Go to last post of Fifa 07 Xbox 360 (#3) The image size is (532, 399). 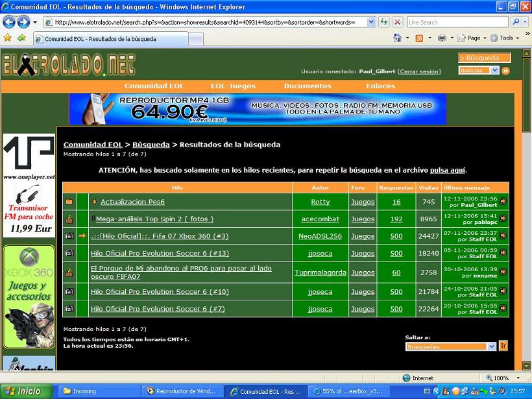[503, 235]
